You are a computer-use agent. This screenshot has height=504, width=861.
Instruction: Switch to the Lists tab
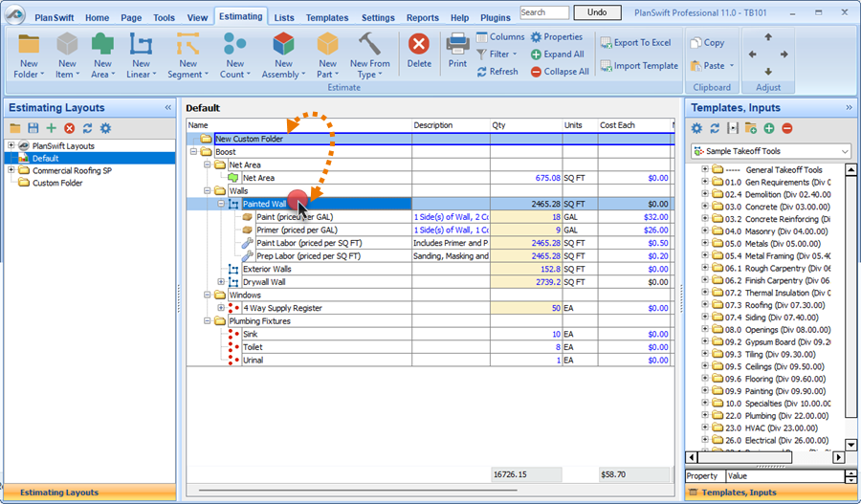(x=284, y=17)
